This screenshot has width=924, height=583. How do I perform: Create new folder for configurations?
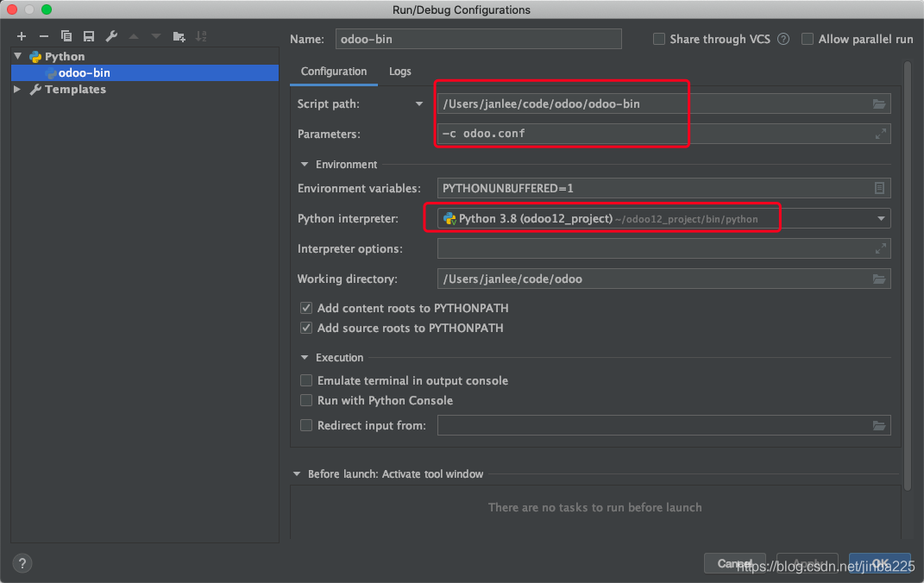(179, 36)
